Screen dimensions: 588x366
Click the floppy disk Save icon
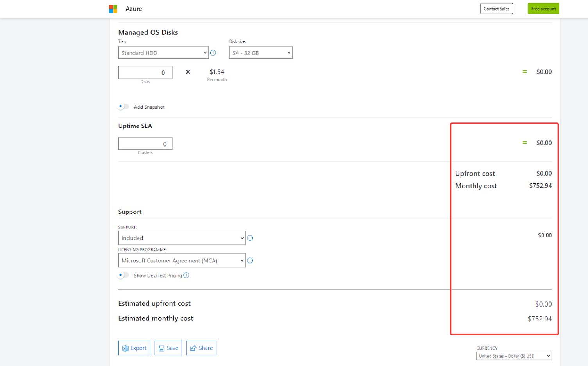pos(162,348)
